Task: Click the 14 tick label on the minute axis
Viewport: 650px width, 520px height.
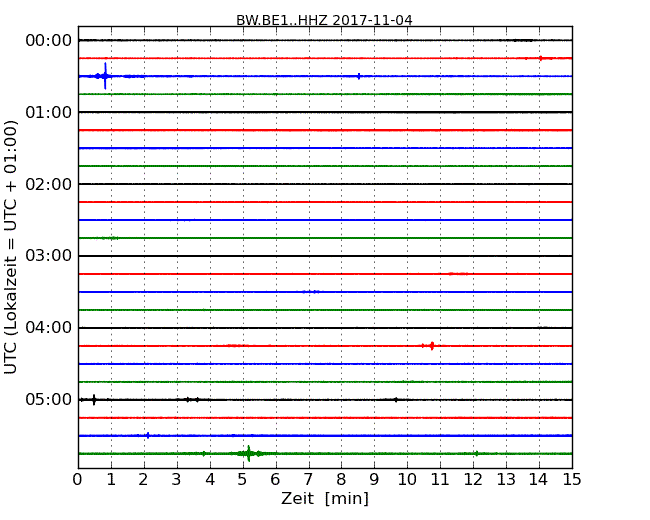Action: click(x=539, y=480)
